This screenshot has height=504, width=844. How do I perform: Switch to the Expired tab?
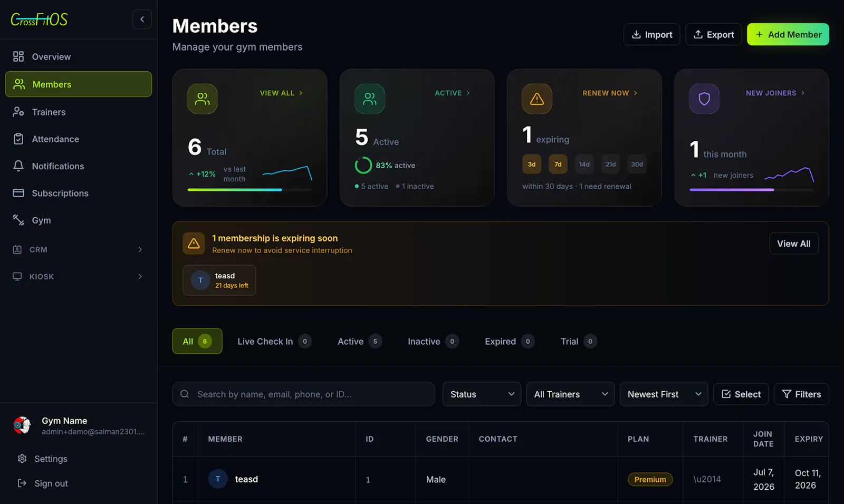[510, 341]
